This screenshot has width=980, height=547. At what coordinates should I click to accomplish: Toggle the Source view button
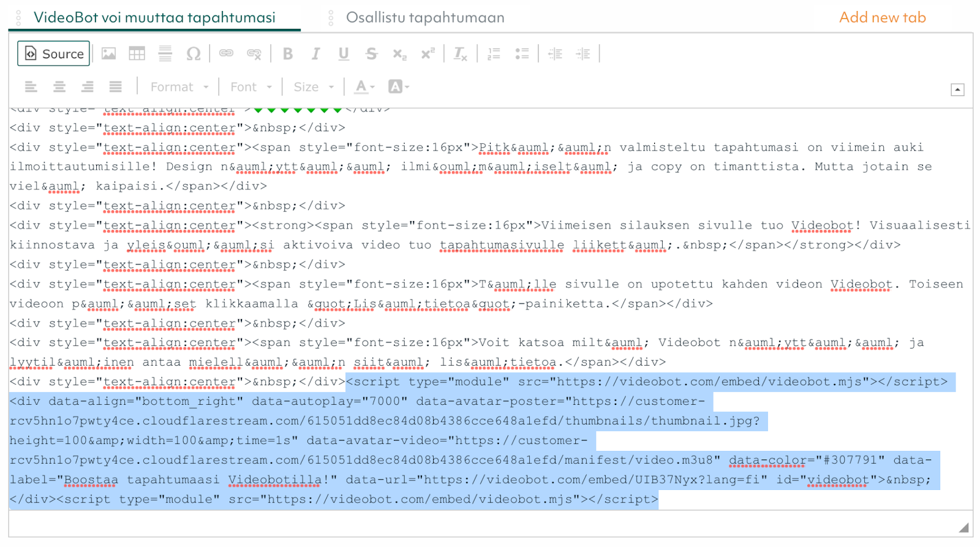(54, 54)
